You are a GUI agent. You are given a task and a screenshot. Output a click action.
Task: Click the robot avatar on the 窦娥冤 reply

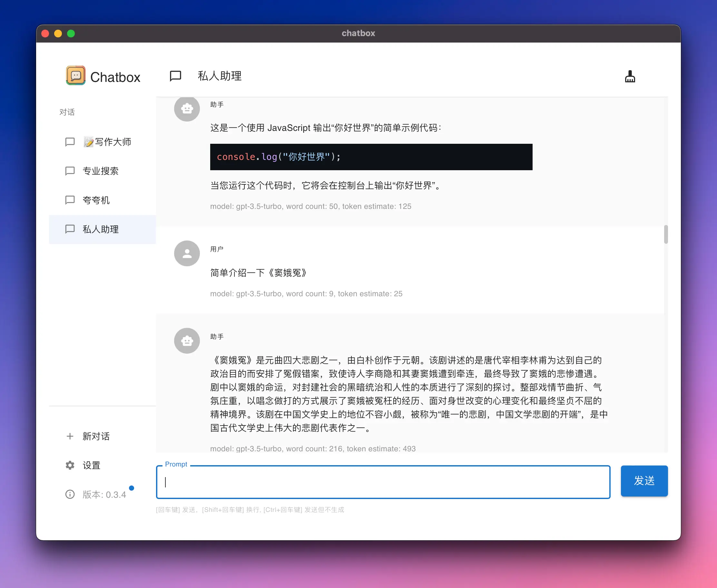point(187,341)
